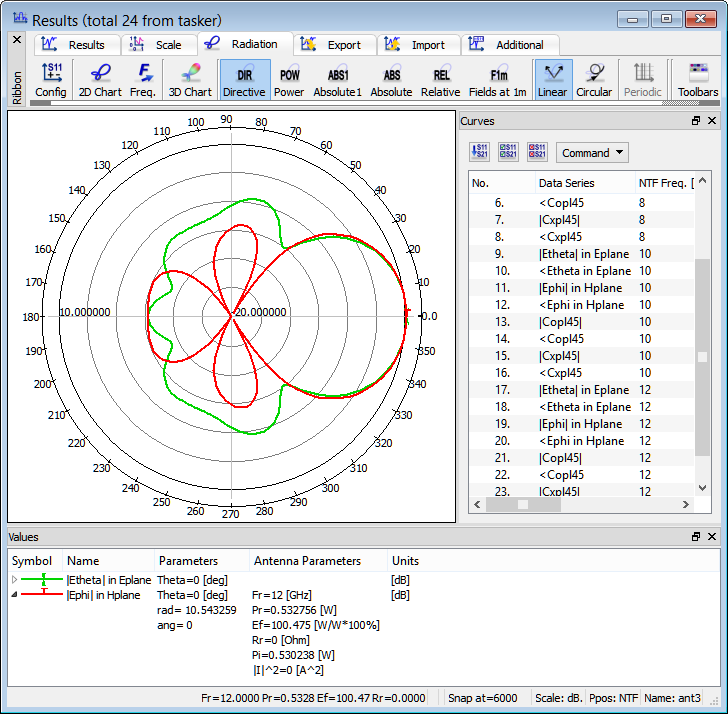Open the 3D Chart view
728x714 pixels.
pos(189,80)
